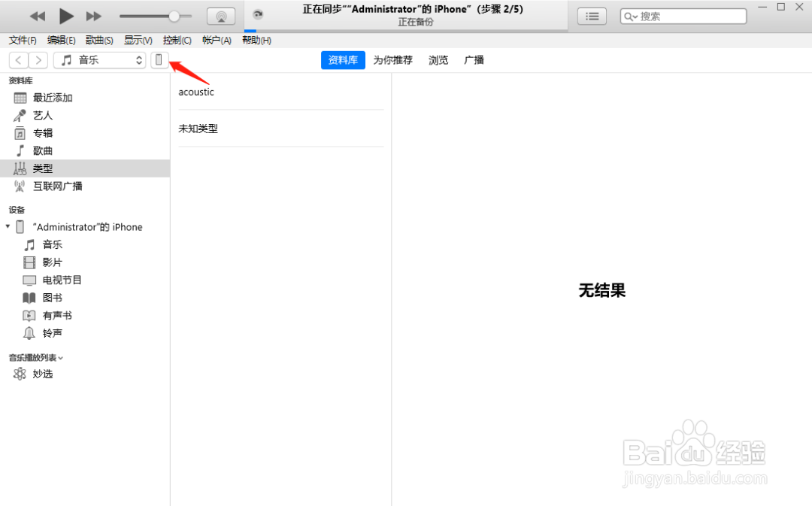Screen dimensions: 812x506
Task: Open the list view Up Next button
Action: point(592,17)
